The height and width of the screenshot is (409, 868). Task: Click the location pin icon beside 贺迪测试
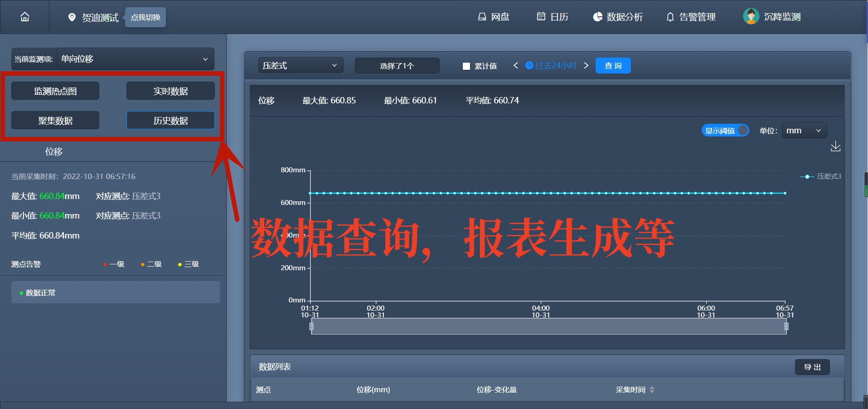(x=72, y=17)
